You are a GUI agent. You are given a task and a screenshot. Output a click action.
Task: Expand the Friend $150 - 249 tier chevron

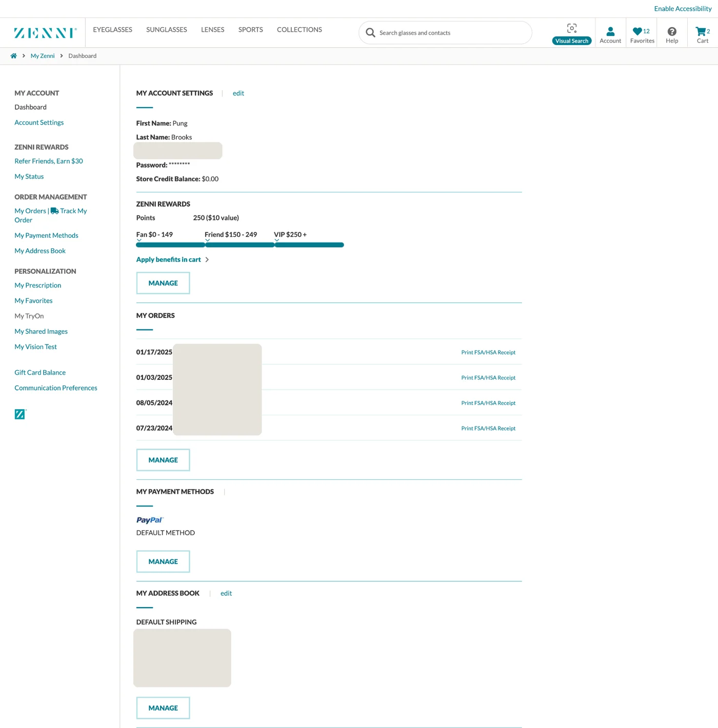208,240
